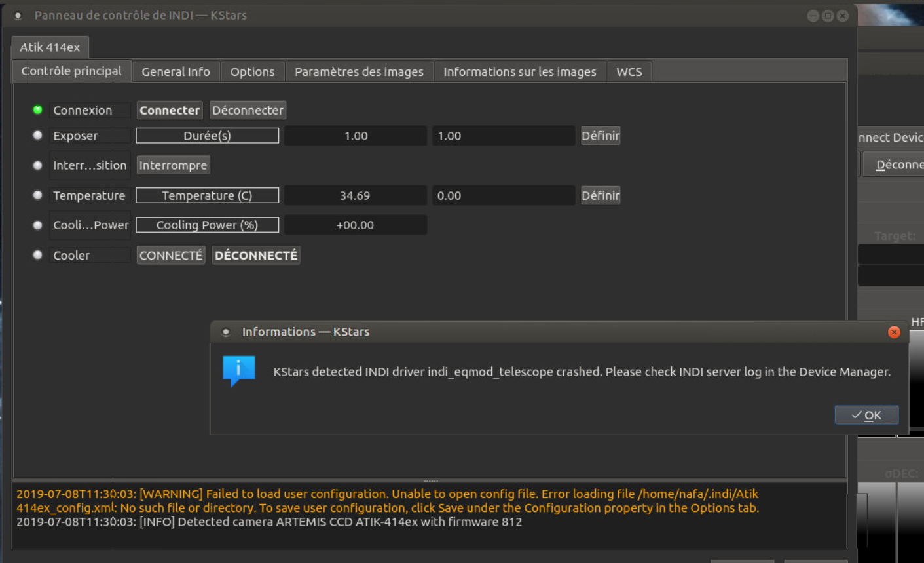
Task: Minimize the INDI control panel window
Action: (x=813, y=16)
